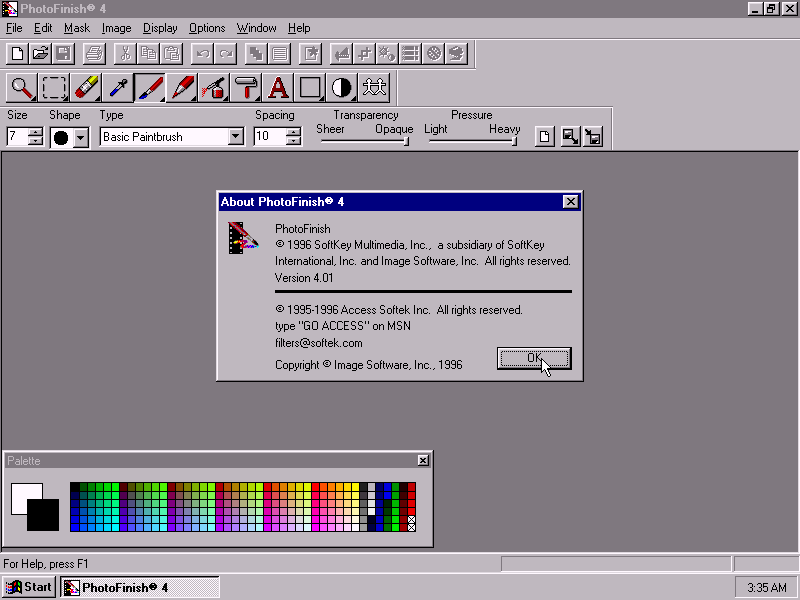Click the overlapping squares toolbar icon
The image size is (800, 600).
(256, 54)
